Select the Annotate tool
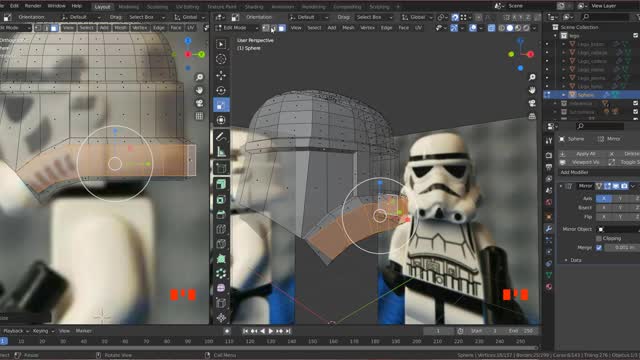640x360 pixels. [x=221, y=136]
